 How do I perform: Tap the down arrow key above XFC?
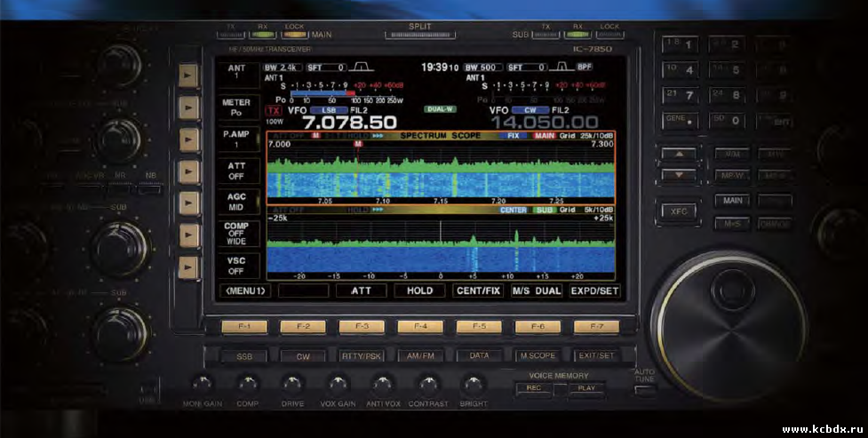[679, 175]
